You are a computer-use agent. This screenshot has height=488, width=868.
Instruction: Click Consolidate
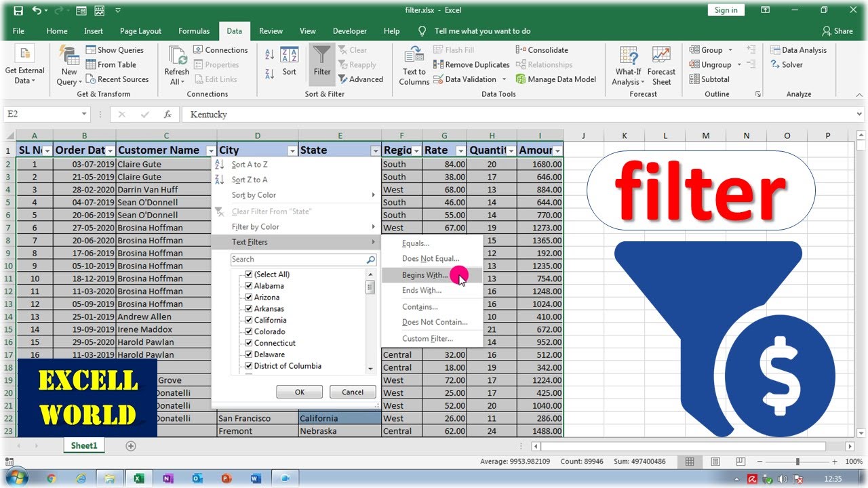(x=542, y=50)
